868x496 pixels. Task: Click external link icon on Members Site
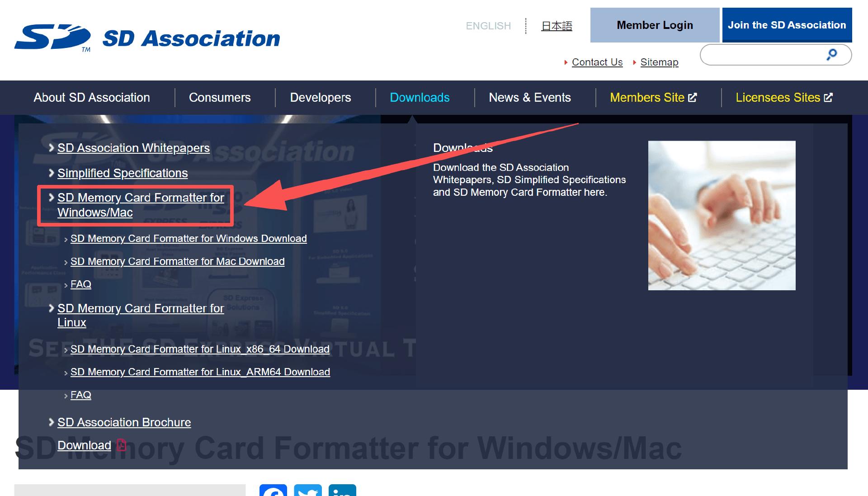tap(693, 97)
